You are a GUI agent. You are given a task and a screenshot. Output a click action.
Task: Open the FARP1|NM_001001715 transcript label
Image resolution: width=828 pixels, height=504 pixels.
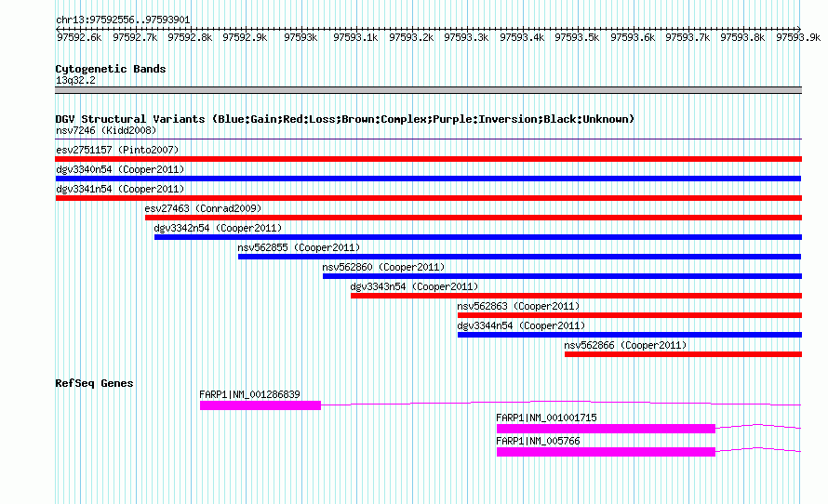(546, 418)
